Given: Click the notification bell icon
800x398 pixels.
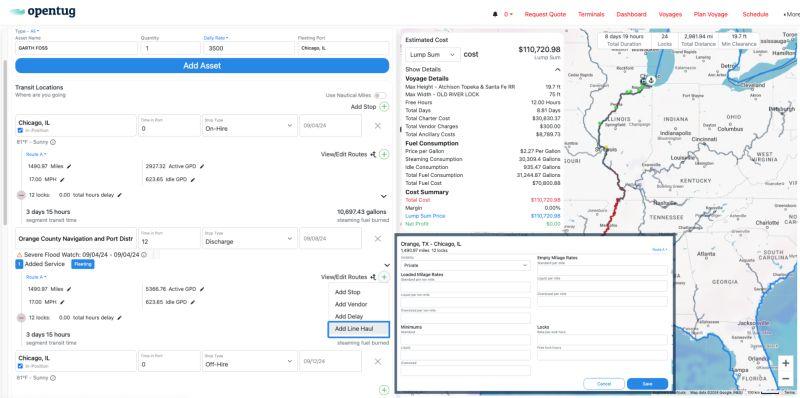Looking at the screenshot, I should [494, 14].
